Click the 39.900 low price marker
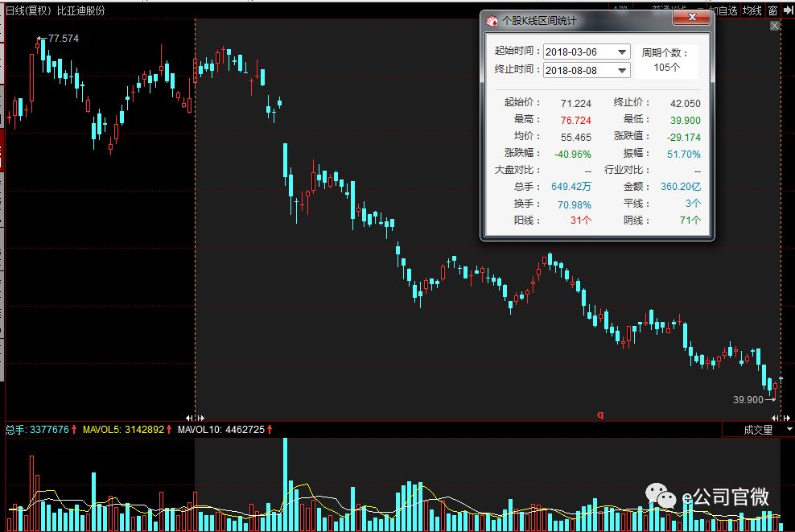 (748, 399)
